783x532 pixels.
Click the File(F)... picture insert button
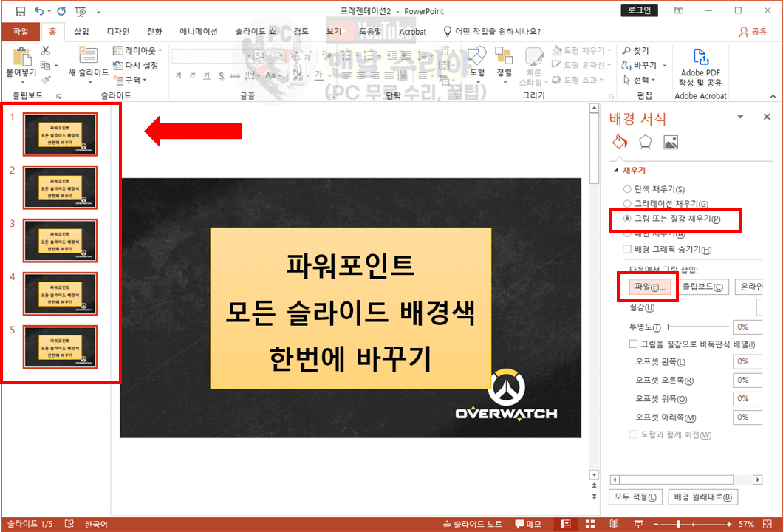pos(649,287)
